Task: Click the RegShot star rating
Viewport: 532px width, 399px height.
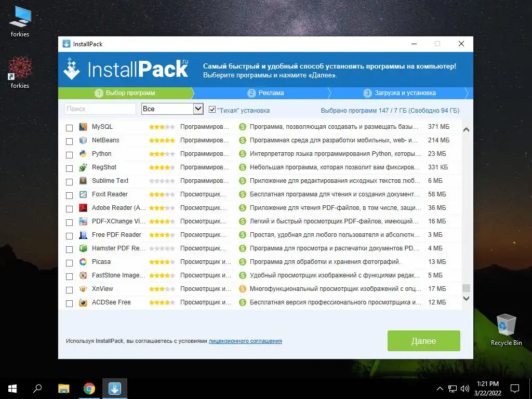Action: 162,167
